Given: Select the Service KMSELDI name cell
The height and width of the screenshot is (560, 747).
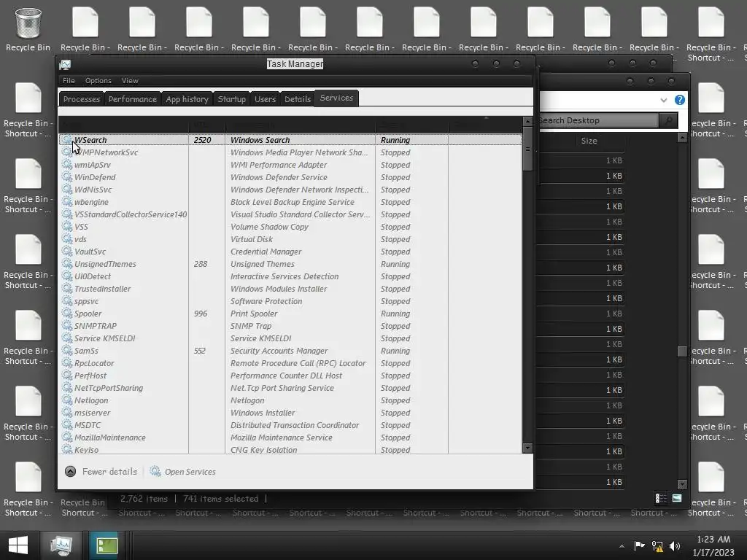Looking at the screenshot, I should tap(105, 338).
